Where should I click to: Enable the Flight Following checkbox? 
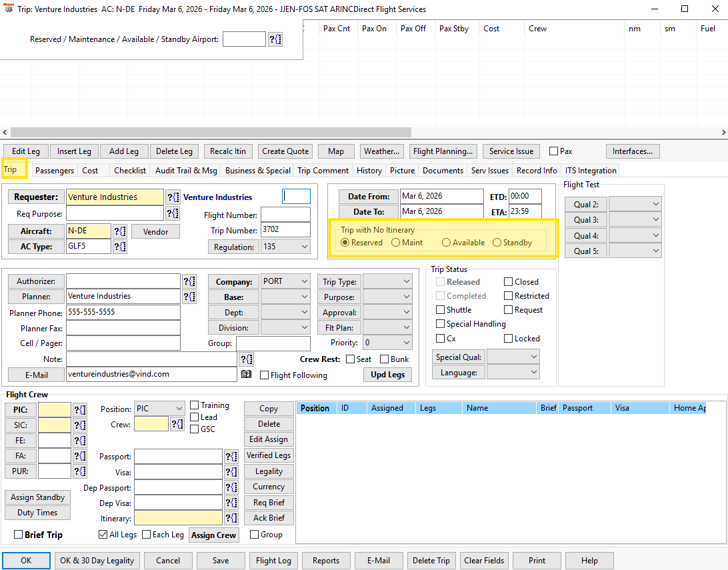(x=265, y=375)
